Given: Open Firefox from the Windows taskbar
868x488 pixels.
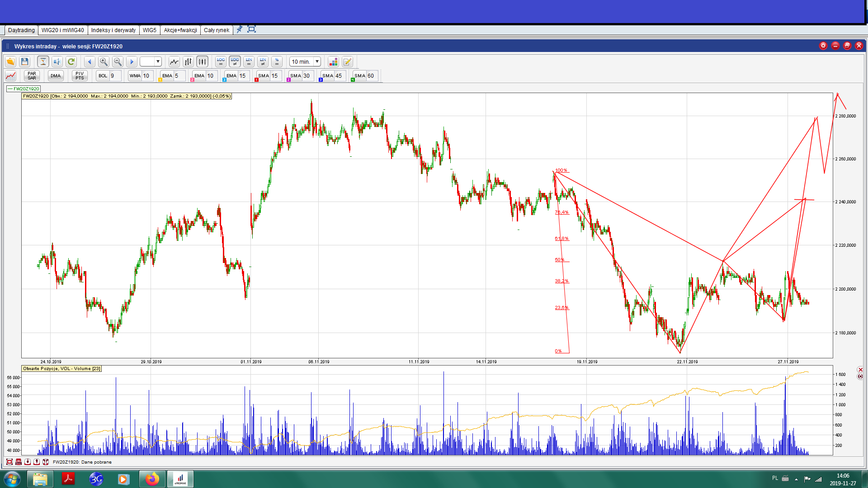Looking at the screenshot, I should 152,479.
